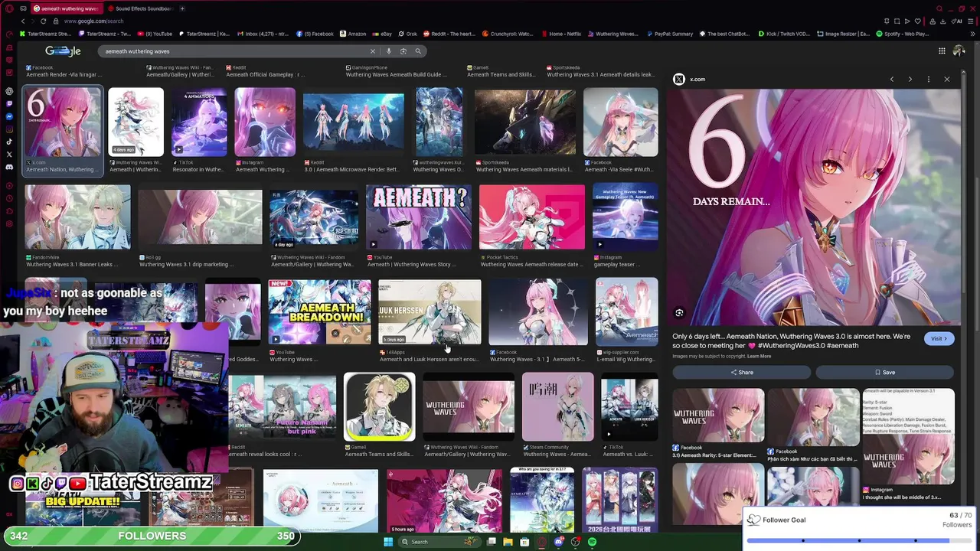Open TikTok 'Aemeath vs. Luuk' thumbnail
The width and height of the screenshot is (980, 551).
click(629, 407)
